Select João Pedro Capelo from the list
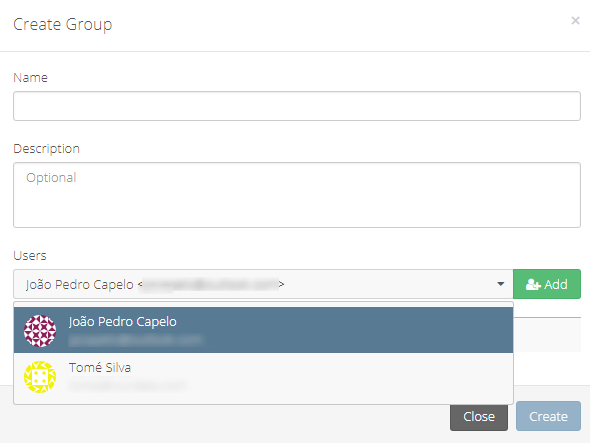 pyautogui.click(x=263, y=330)
